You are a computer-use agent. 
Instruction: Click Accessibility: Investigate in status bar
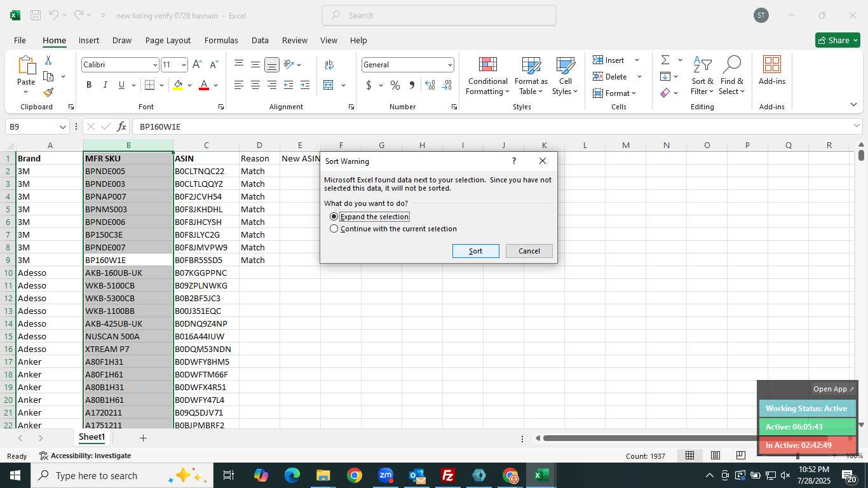[85, 456]
